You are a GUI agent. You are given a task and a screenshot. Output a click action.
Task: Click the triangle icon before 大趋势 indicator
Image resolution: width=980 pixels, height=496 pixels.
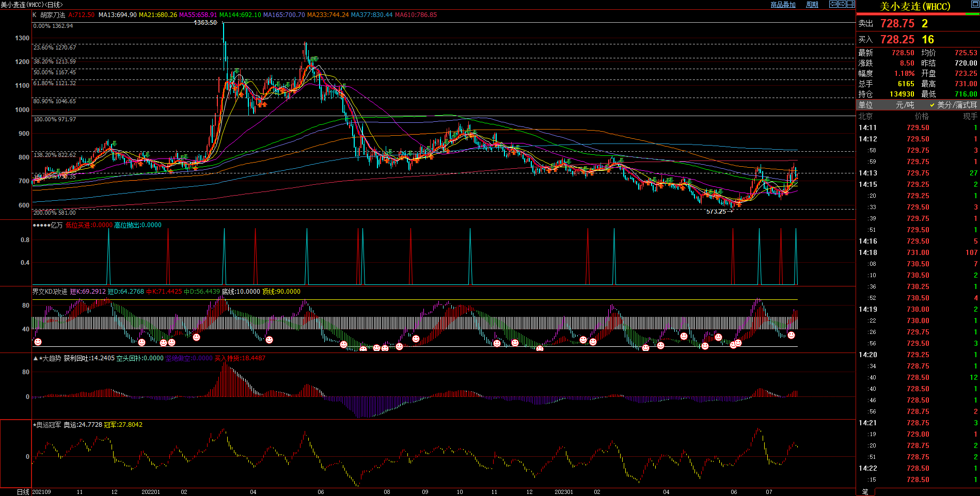35,358
